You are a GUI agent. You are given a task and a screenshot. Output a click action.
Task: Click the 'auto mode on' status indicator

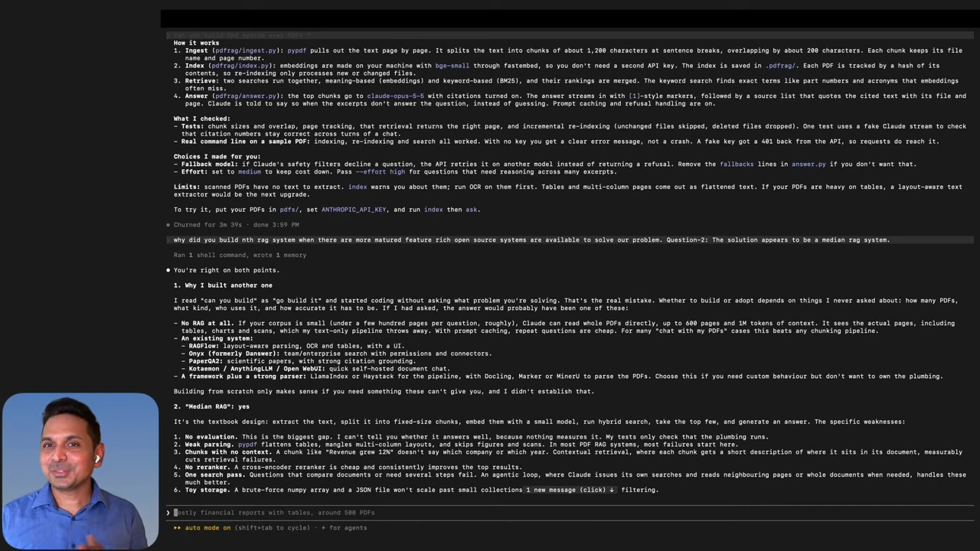(208, 527)
